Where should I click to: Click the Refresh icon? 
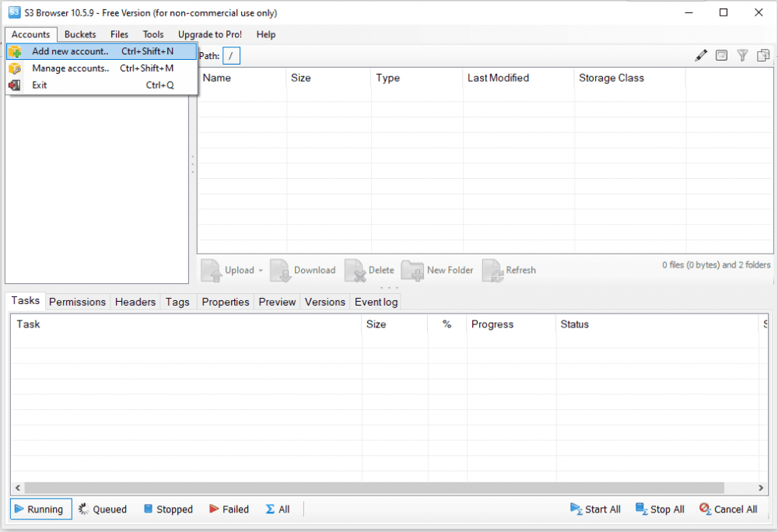(x=492, y=270)
